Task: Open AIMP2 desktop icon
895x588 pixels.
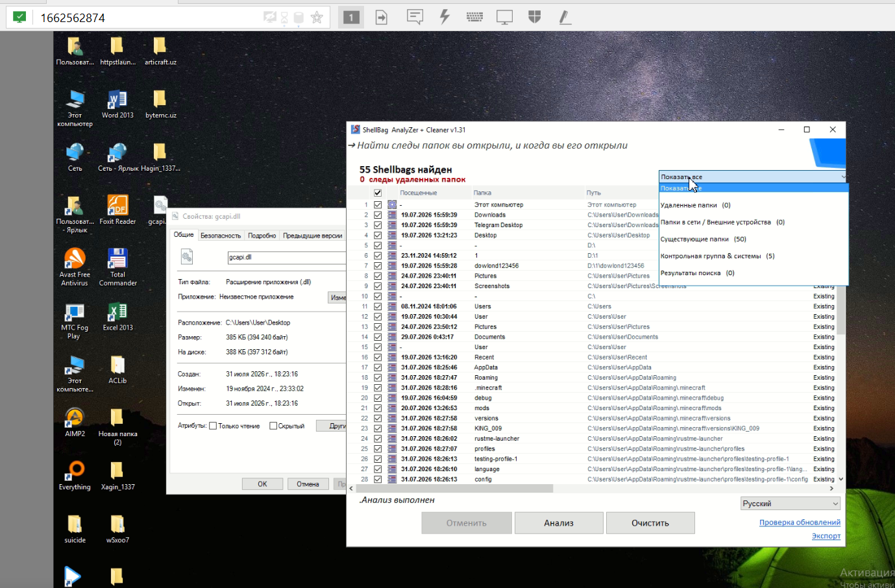Action: [75, 423]
